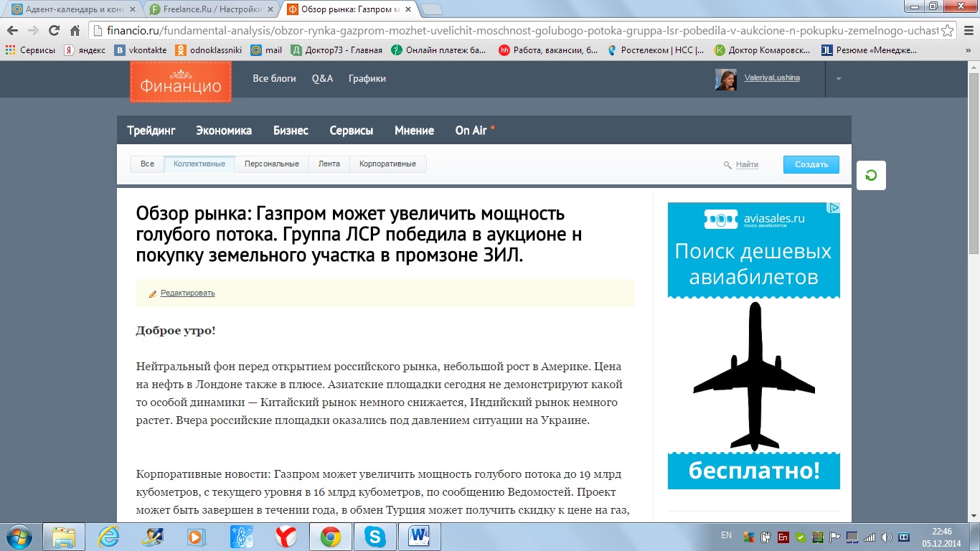Open On Air section
This screenshot has height=551, width=980.
471,131
